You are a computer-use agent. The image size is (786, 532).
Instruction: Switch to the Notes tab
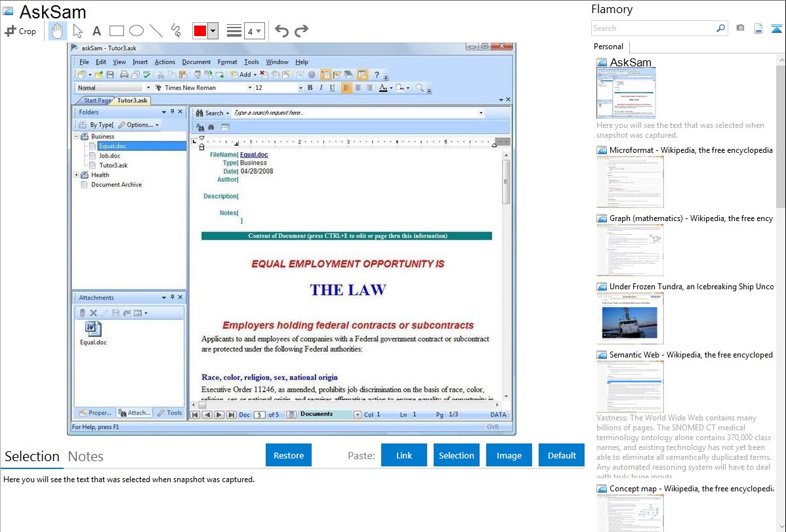pos(86,457)
